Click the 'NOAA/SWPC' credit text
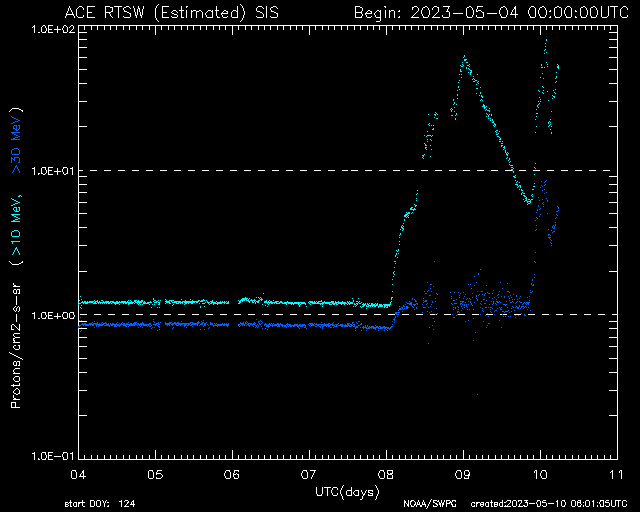 pyautogui.click(x=430, y=504)
